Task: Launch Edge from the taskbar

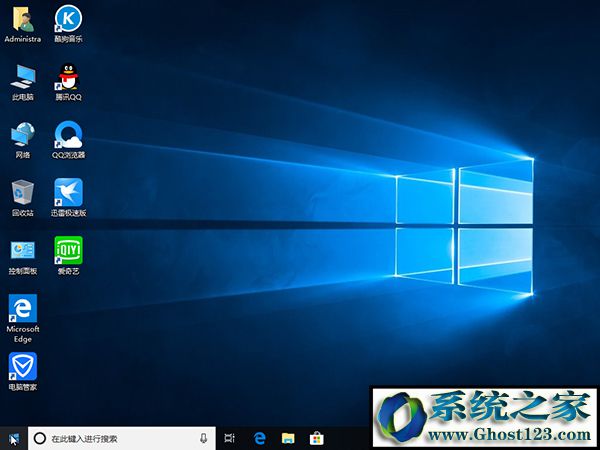Action: [259, 439]
